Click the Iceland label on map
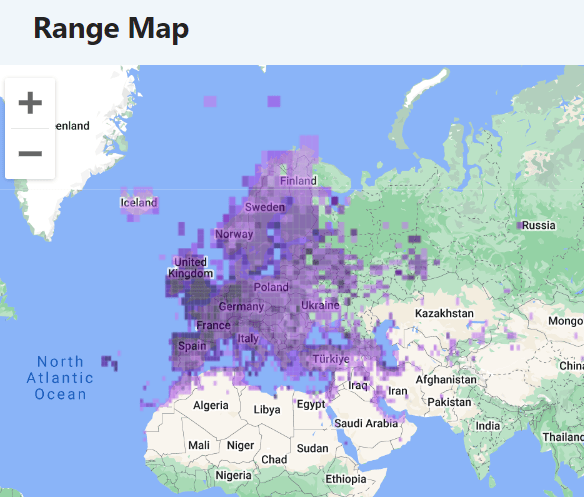Viewport: 584px width, 497px height. [x=139, y=202]
